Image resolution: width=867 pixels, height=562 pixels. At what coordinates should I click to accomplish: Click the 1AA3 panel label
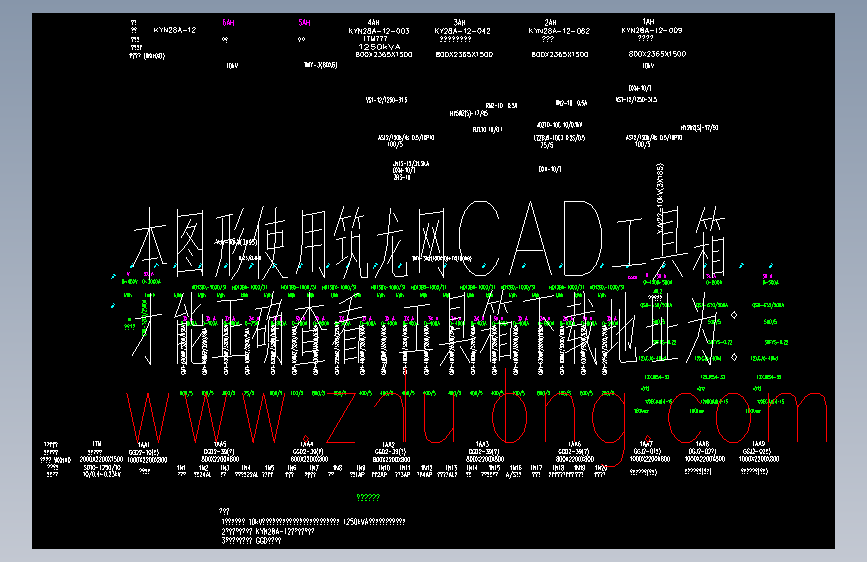pyautogui.click(x=483, y=444)
